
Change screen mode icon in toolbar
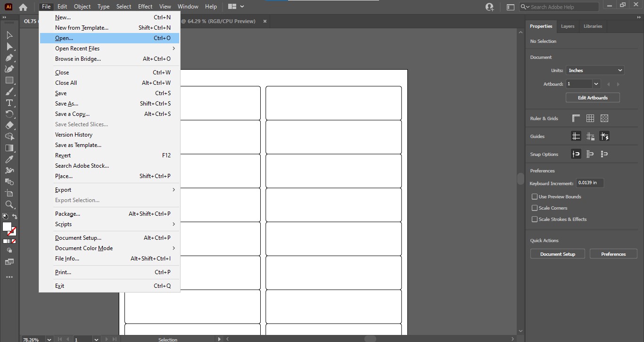point(9,262)
